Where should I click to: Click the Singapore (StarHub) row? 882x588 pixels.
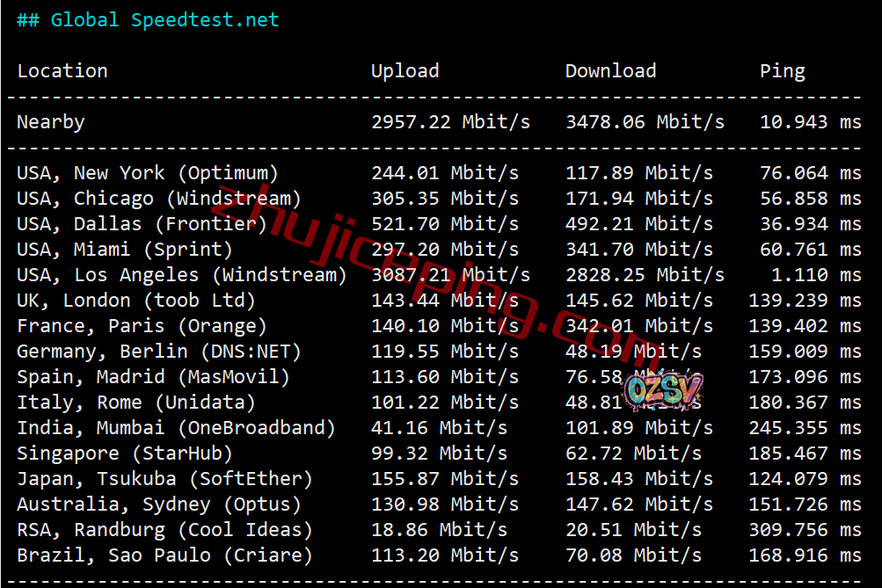coord(439,454)
